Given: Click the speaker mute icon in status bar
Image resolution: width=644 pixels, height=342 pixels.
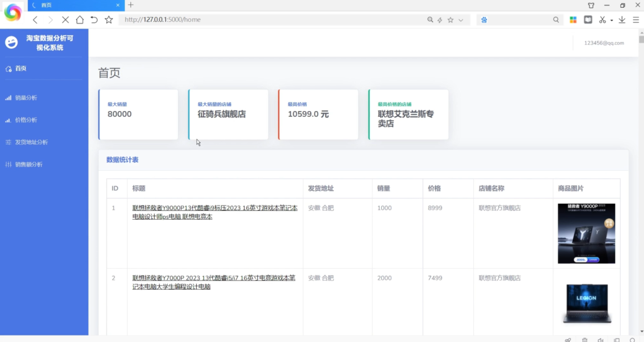Looking at the screenshot, I should [x=600, y=340].
